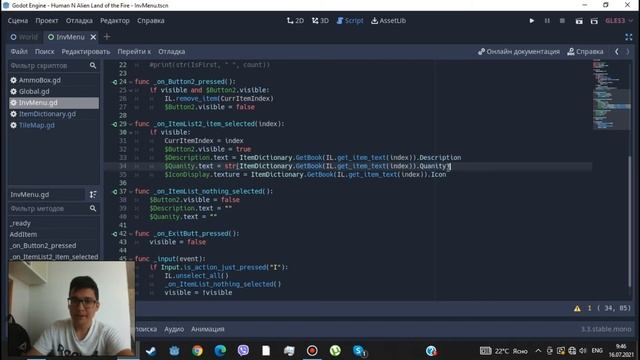Show script warnings via warning icon
This screenshot has width=640, height=360.
[577, 308]
